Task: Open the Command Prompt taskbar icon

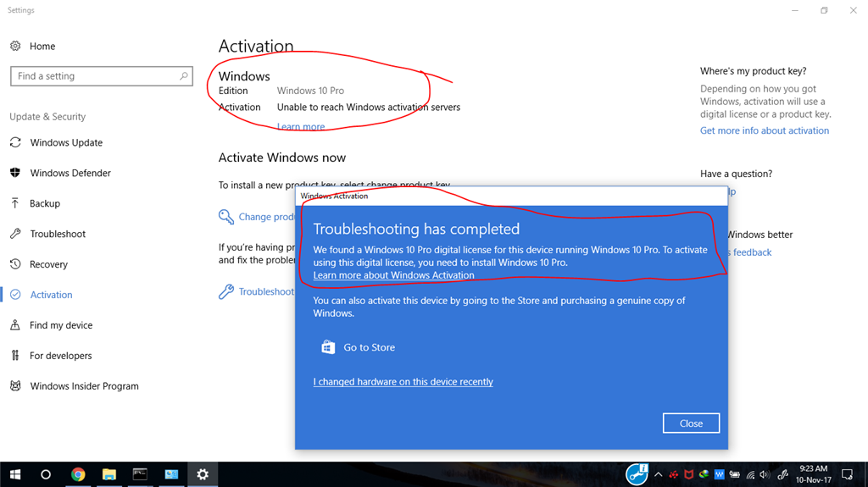Action: [140, 474]
